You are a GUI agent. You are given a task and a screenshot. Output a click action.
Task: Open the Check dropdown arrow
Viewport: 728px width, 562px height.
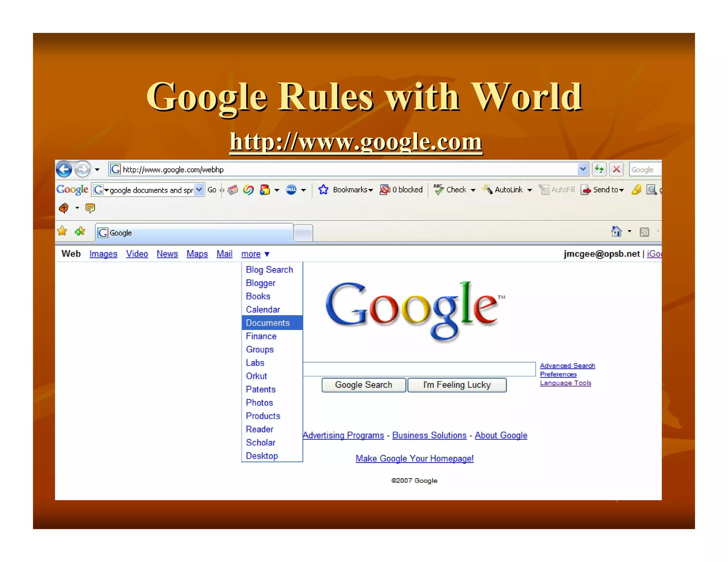(x=473, y=190)
